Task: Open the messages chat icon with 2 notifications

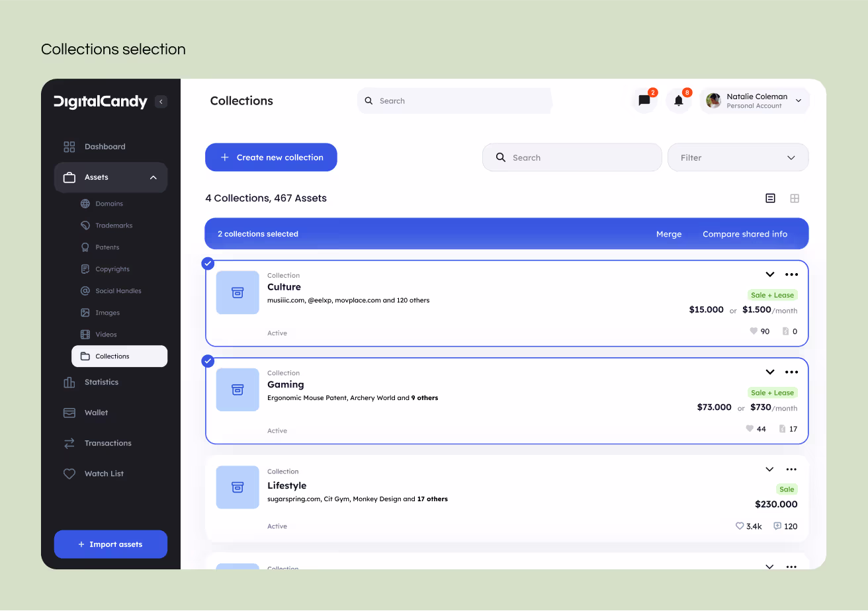Action: point(644,100)
